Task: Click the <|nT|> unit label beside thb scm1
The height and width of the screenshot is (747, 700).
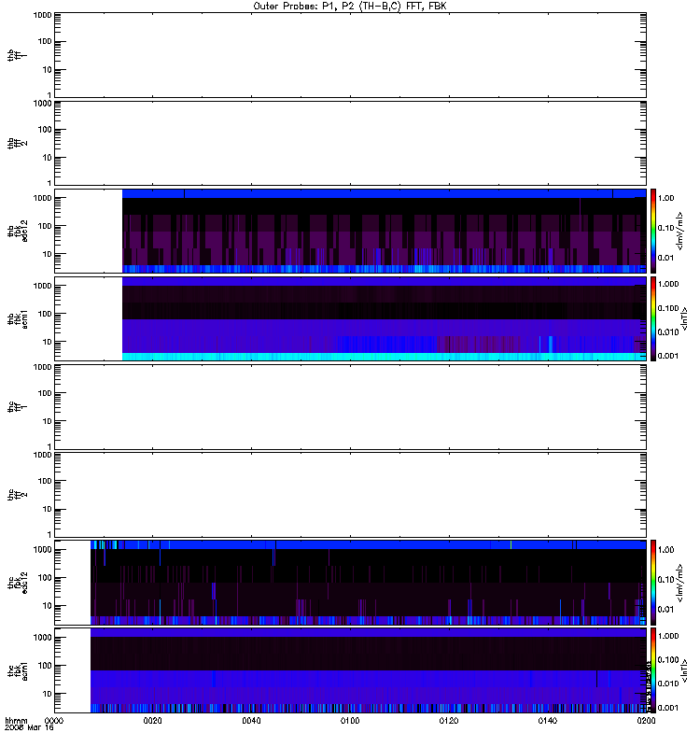Action: click(x=684, y=318)
